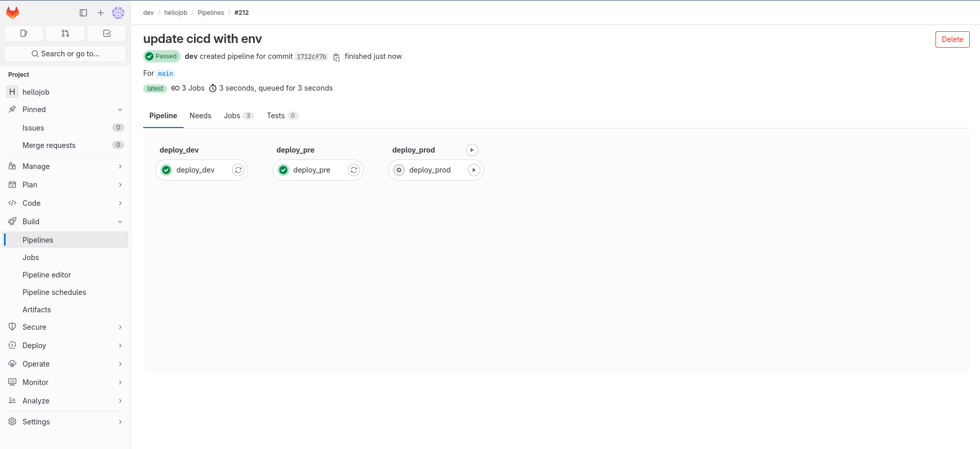Expand the Manage menu
Screen dimensions: 980x449
pyautogui.click(x=65, y=166)
